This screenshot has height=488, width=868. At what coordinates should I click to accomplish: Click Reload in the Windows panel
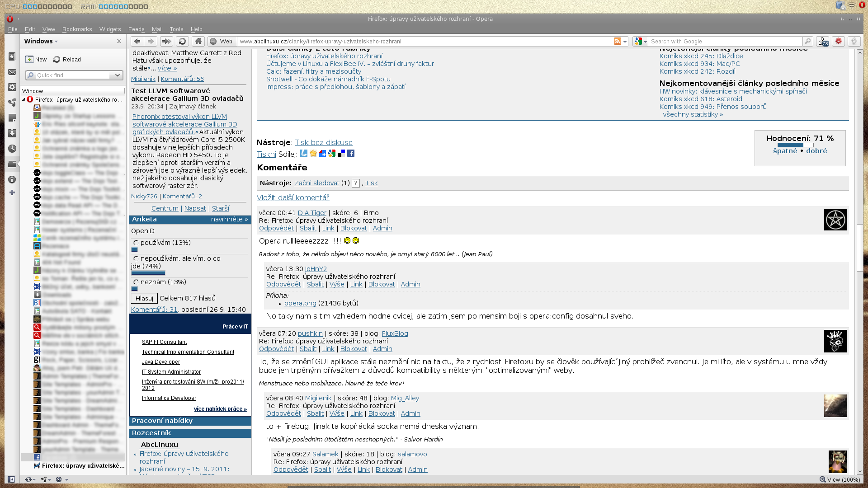67,60
